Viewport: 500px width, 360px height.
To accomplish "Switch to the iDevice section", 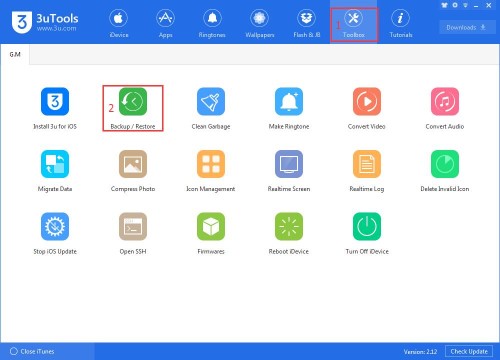I will [x=119, y=23].
